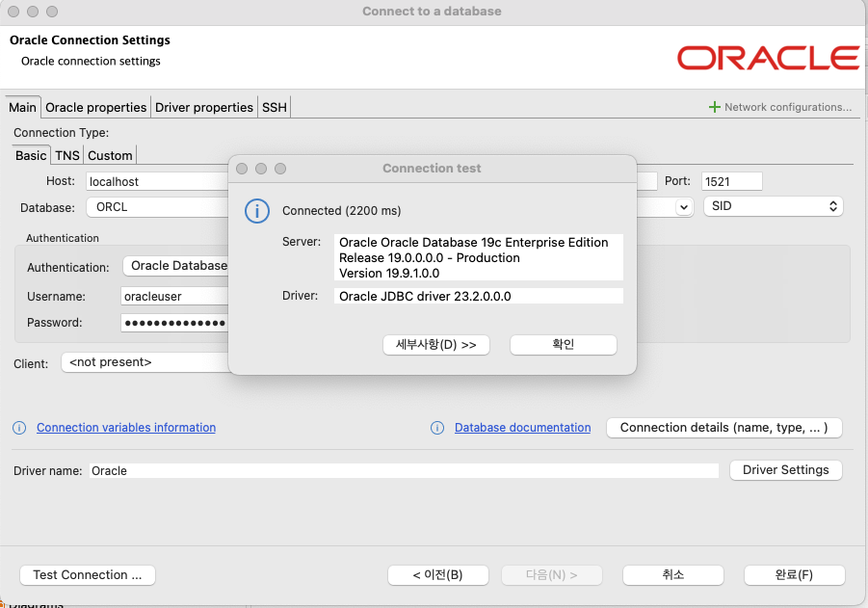
Task: Click the Server info text in Connection test
Action: 478,257
